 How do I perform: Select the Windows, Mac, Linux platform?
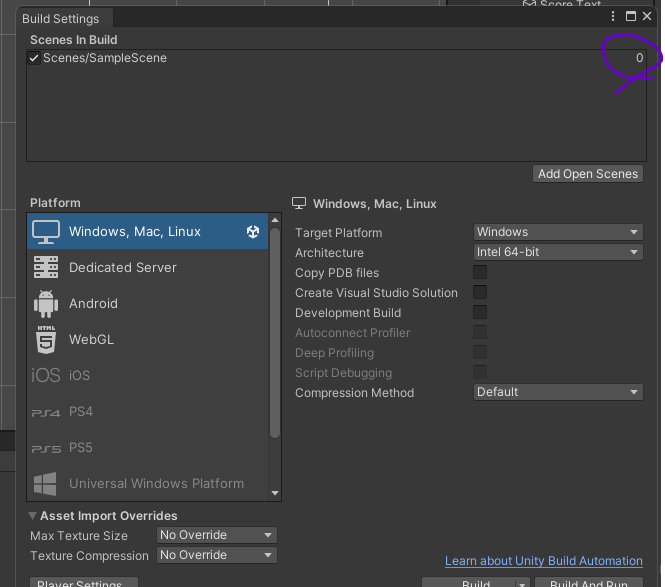point(148,232)
